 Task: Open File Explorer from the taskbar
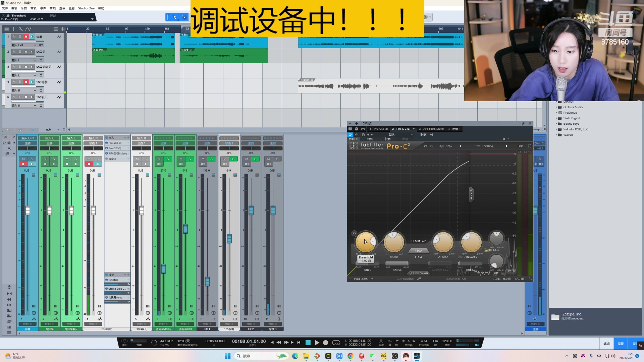[306, 356]
